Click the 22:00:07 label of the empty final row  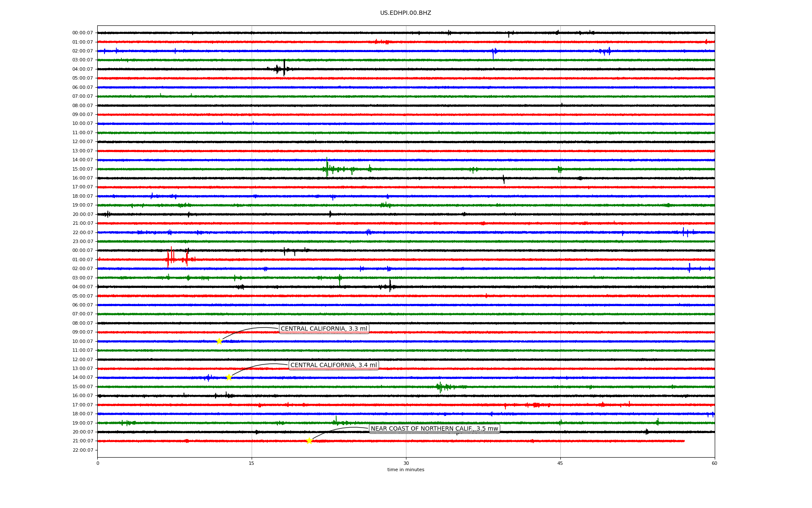pyautogui.click(x=82, y=450)
